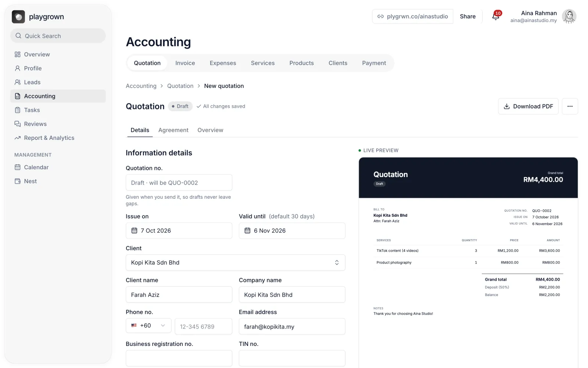Viewport: 588px width, 368px height.
Task: Click the Share button
Action: pyautogui.click(x=468, y=17)
